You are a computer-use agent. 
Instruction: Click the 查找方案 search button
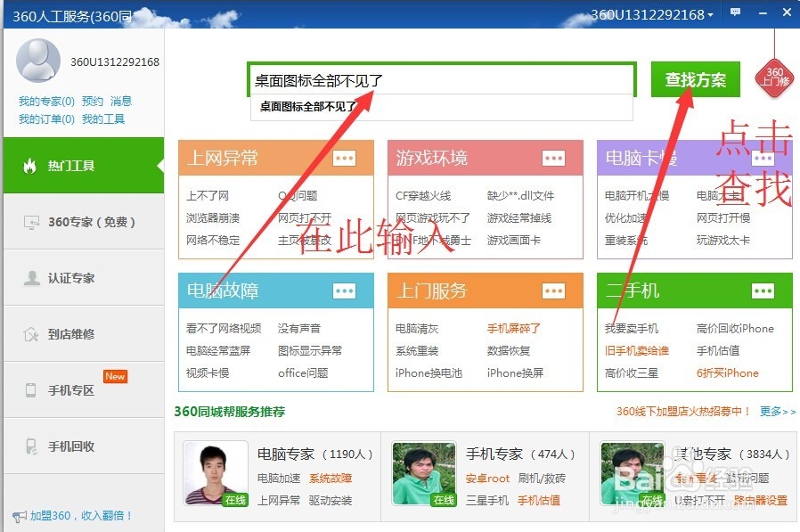tap(696, 79)
